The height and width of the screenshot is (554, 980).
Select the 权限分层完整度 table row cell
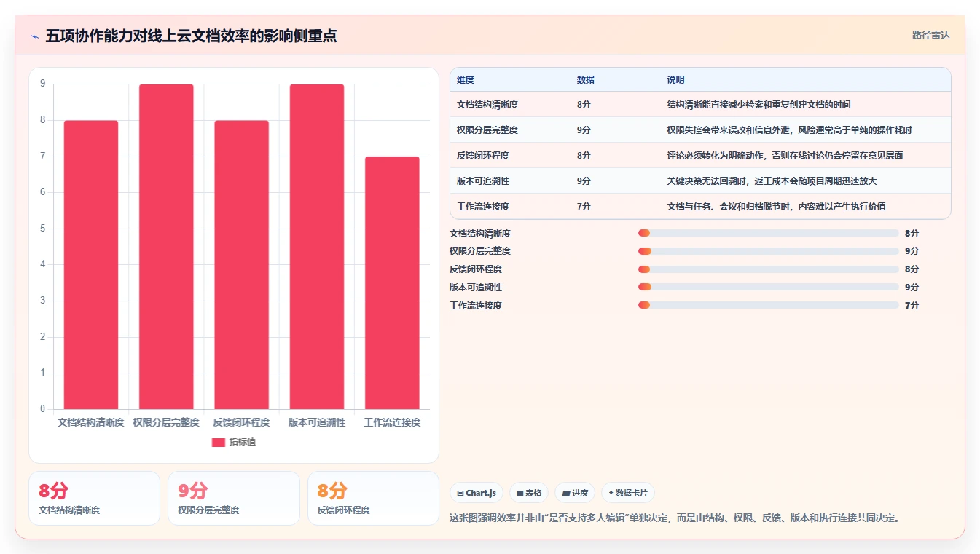point(487,130)
